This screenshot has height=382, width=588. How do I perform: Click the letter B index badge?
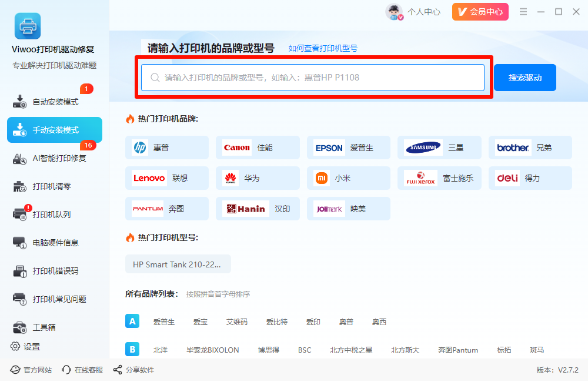pyautogui.click(x=132, y=350)
